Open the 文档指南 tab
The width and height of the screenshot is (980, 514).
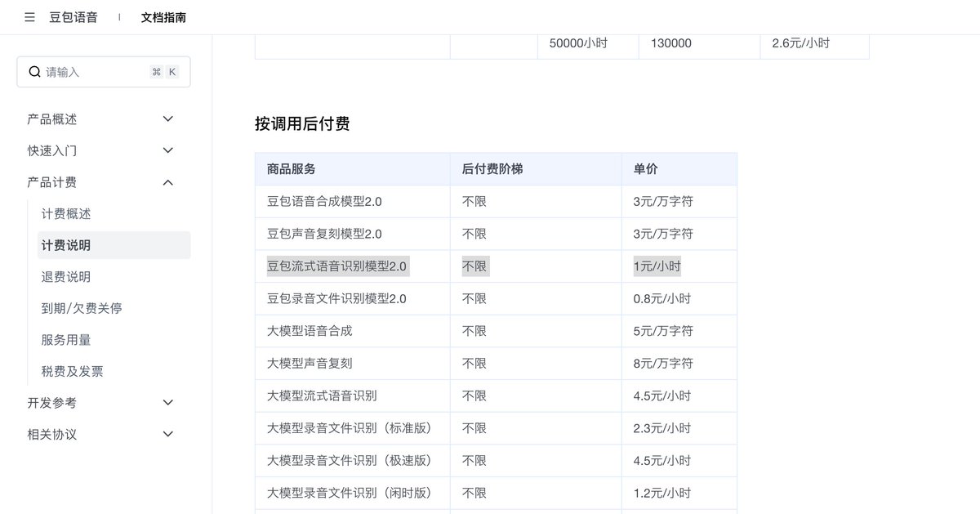(x=163, y=17)
